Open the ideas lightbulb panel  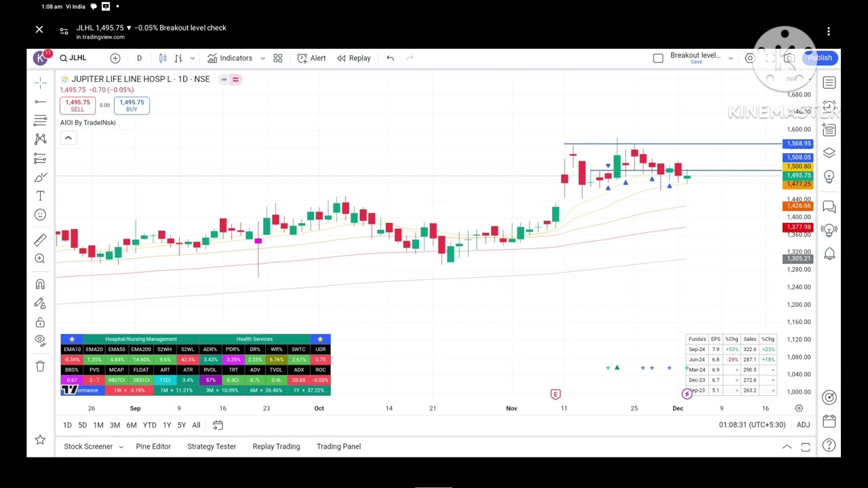click(x=829, y=177)
